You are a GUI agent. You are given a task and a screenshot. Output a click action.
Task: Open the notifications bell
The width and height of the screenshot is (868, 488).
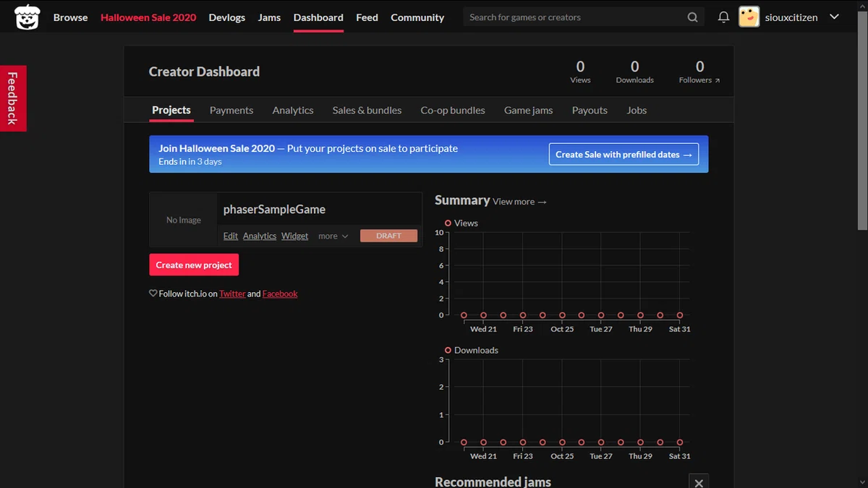(x=723, y=17)
